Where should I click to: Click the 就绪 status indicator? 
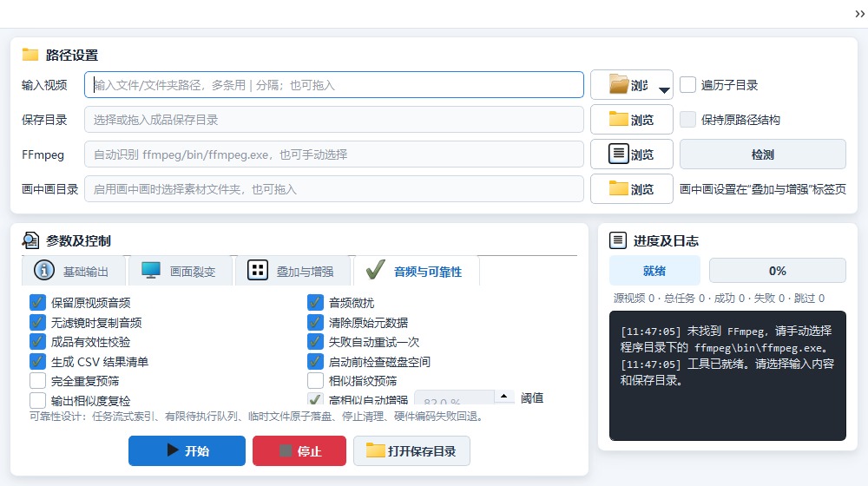[654, 271]
